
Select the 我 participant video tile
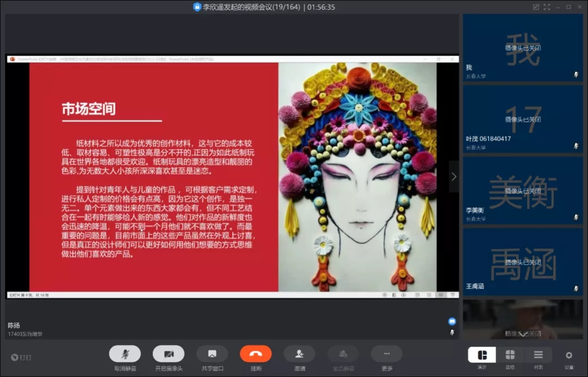click(x=523, y=47)
